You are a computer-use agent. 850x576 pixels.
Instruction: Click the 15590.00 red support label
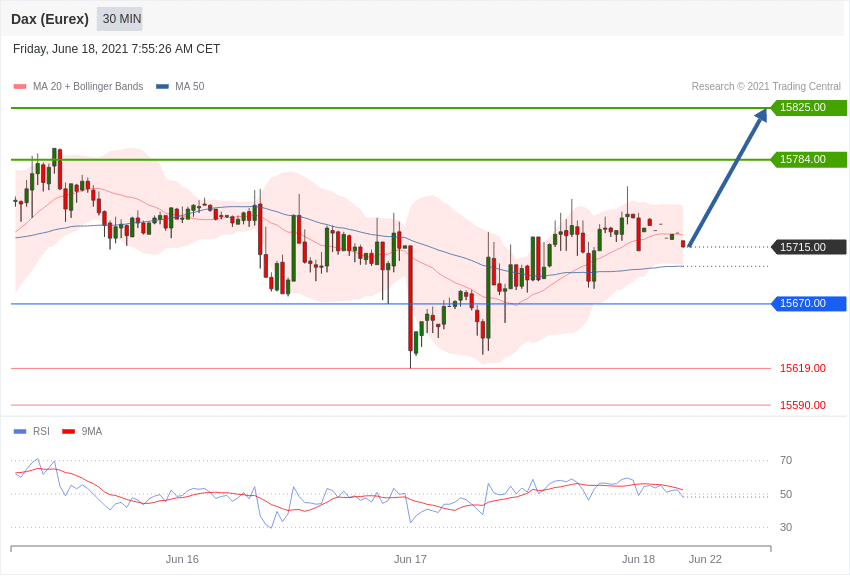[x=803, y=405]
